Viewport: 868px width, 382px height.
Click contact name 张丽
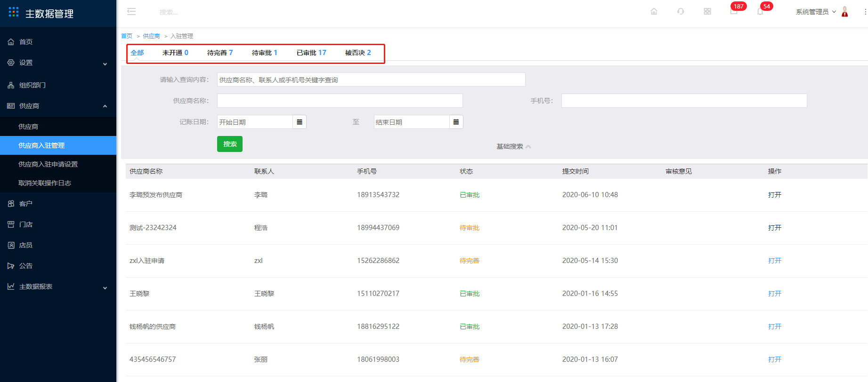coord(261,359)
